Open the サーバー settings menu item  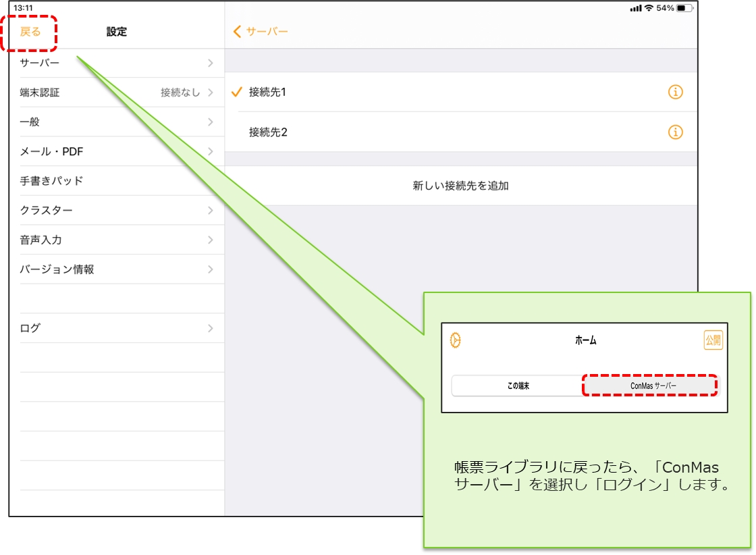pyautogui.click(x=116, y=63)
